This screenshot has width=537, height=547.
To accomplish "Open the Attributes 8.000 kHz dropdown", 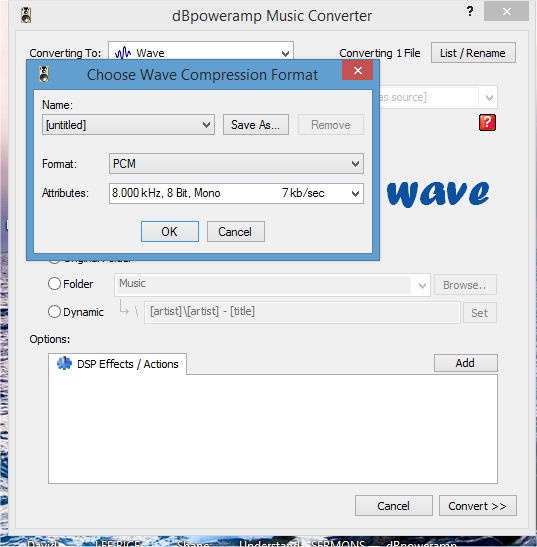I will tap(355, 194).
